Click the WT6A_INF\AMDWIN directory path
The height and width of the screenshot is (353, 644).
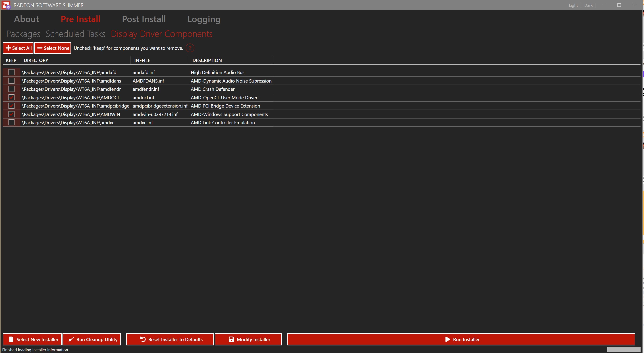tap(71, 114)
